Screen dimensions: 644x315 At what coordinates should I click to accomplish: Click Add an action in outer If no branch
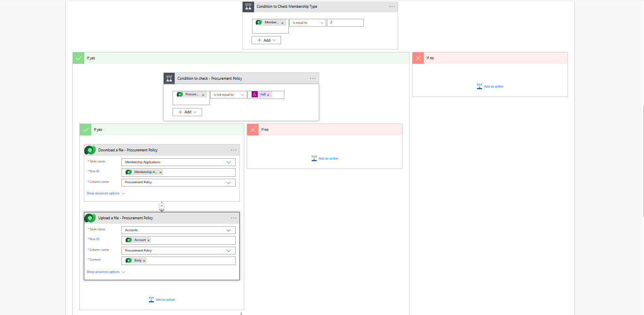tap(490, 87)
